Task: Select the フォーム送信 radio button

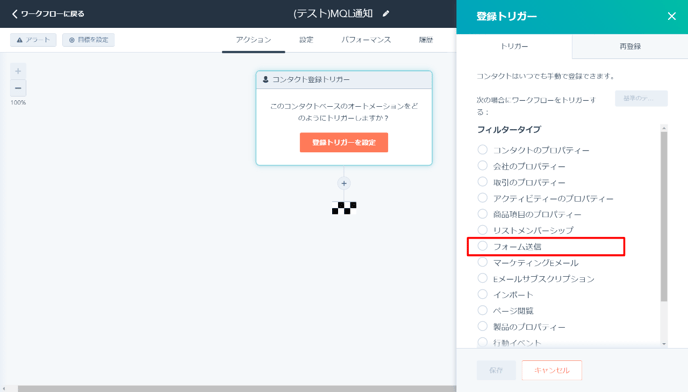Action: click(482, 246)
